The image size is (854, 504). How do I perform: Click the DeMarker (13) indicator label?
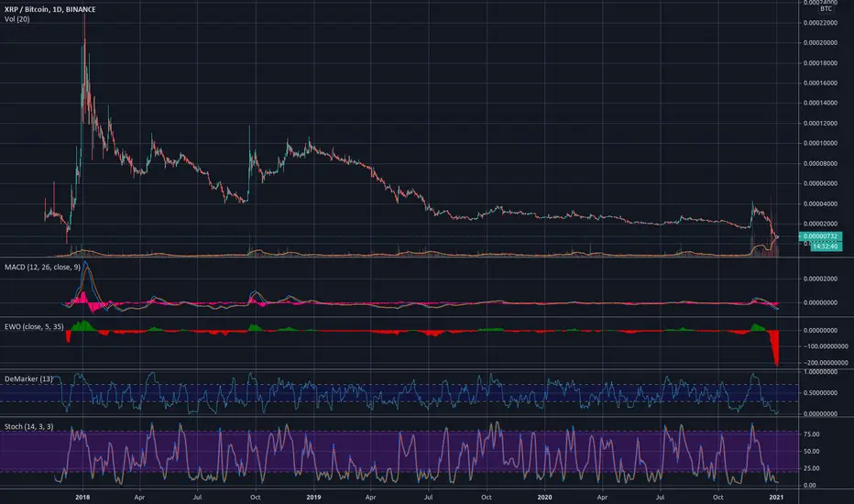coord(29,378)
